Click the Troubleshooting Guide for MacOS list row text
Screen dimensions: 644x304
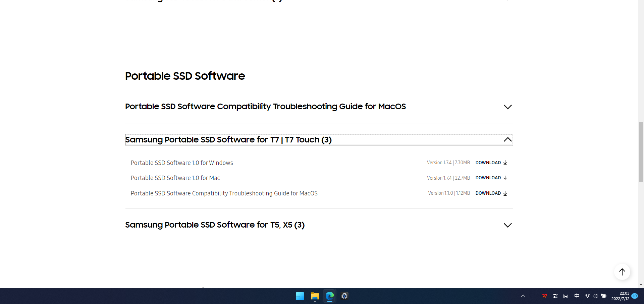(224, 193)
